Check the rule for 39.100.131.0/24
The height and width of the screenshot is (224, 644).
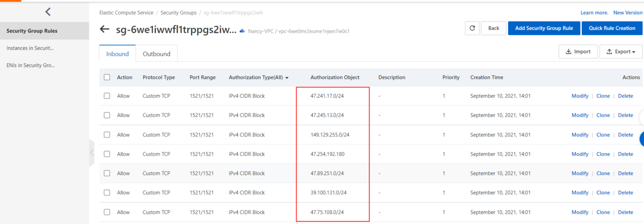click(x=107, y=192)
